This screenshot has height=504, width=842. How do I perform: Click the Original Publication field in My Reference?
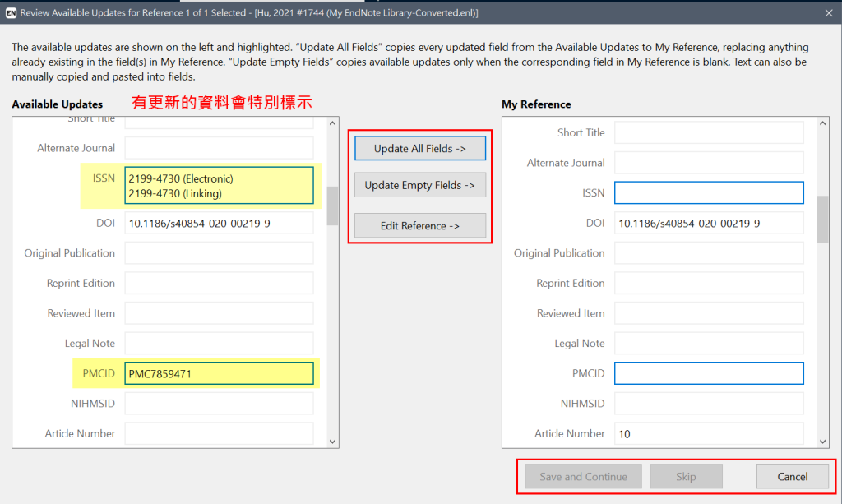click(x=709, y=253)
